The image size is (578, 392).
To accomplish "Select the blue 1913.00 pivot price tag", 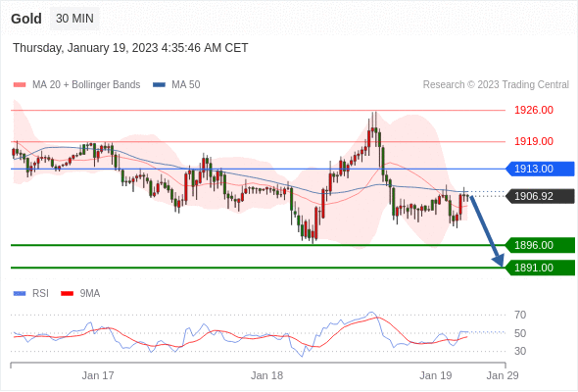I will click(x=540, y=169).
